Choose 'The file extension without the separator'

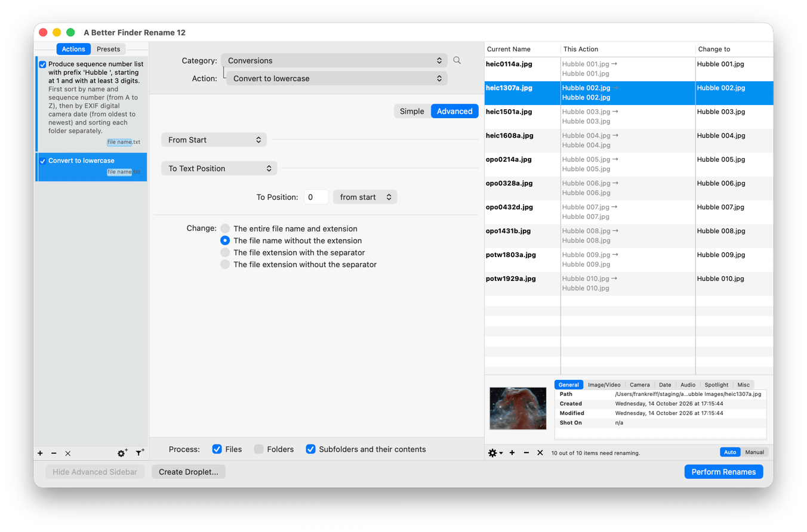coord(225,264)
